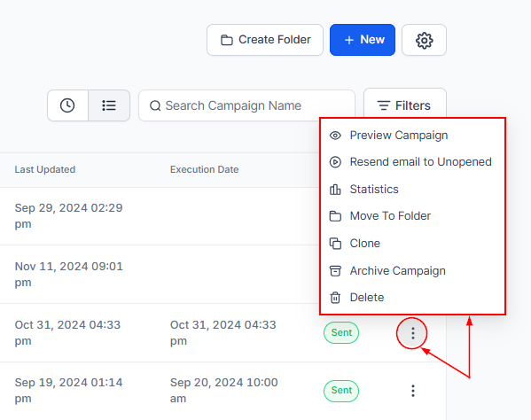Click the magnifier icon in search field
The height and width of the screenshot is (420, 531).
pyautogui.click(x=155, y=106)
